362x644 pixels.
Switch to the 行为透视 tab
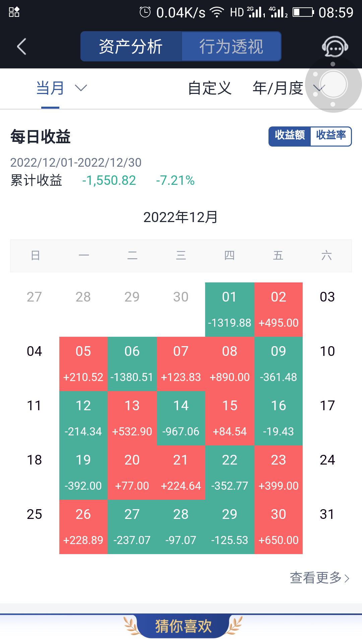pyautogui.click(x=231, y=46)
